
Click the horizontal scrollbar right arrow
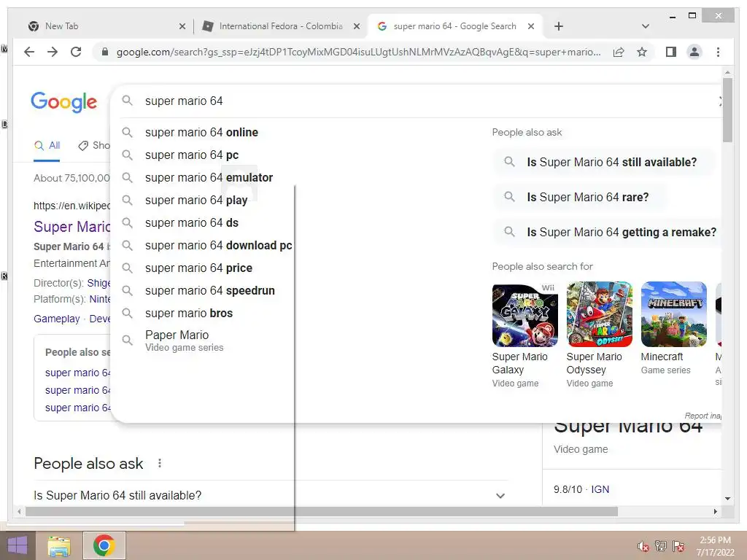pos(715,511)
